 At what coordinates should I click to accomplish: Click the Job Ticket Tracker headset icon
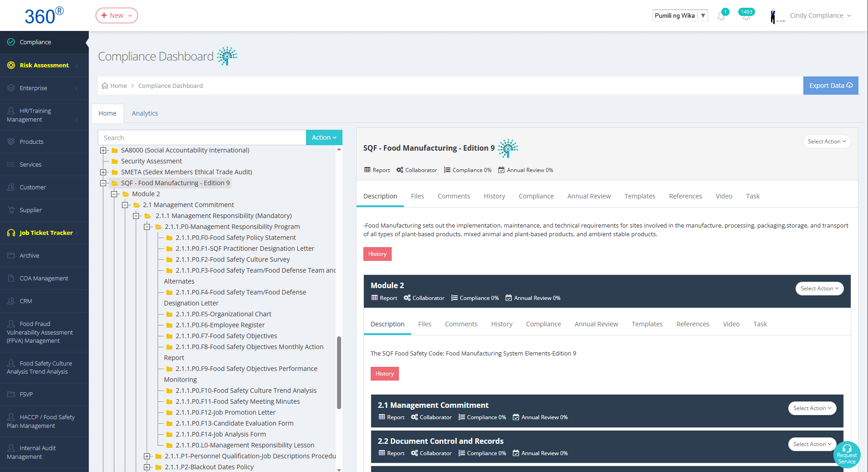coord(11,233)
